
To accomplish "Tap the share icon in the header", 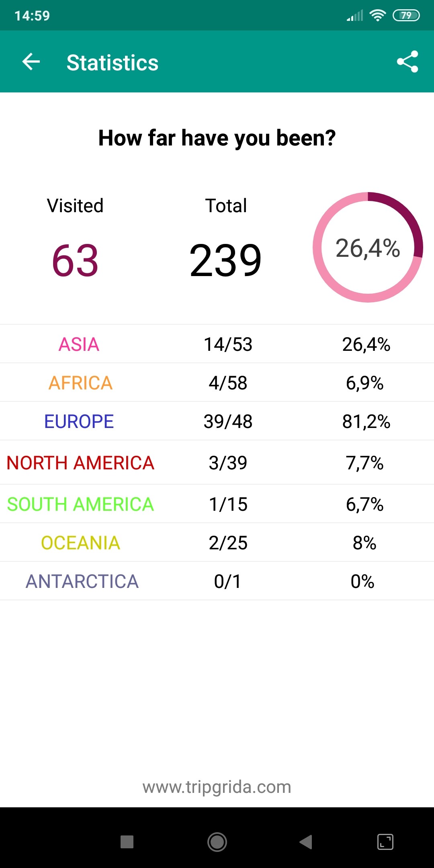I will pyautogui.click(x=407, y=62).
